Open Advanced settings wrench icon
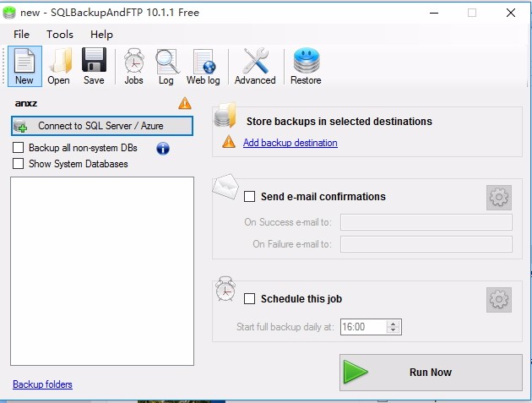Screen dimensions: 532x403 255,66
